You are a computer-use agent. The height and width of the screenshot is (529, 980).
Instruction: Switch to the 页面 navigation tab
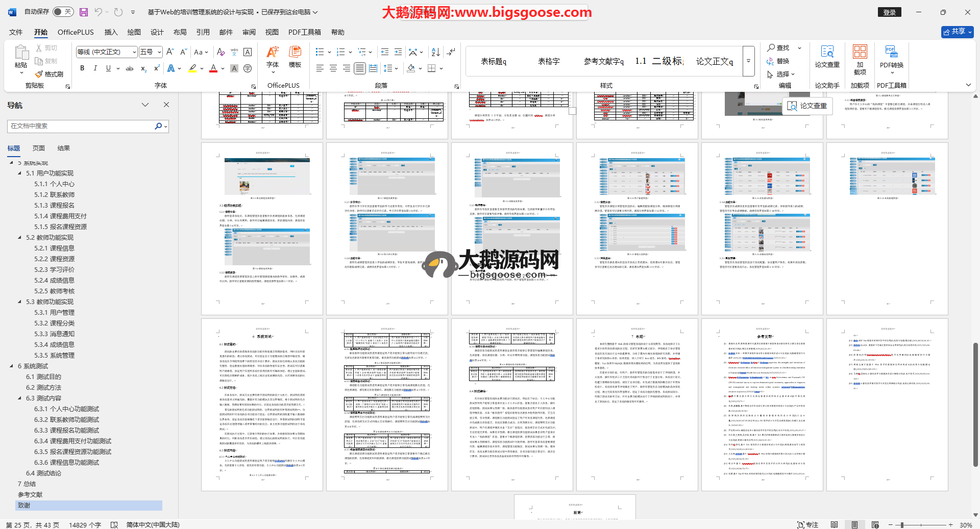39,148
